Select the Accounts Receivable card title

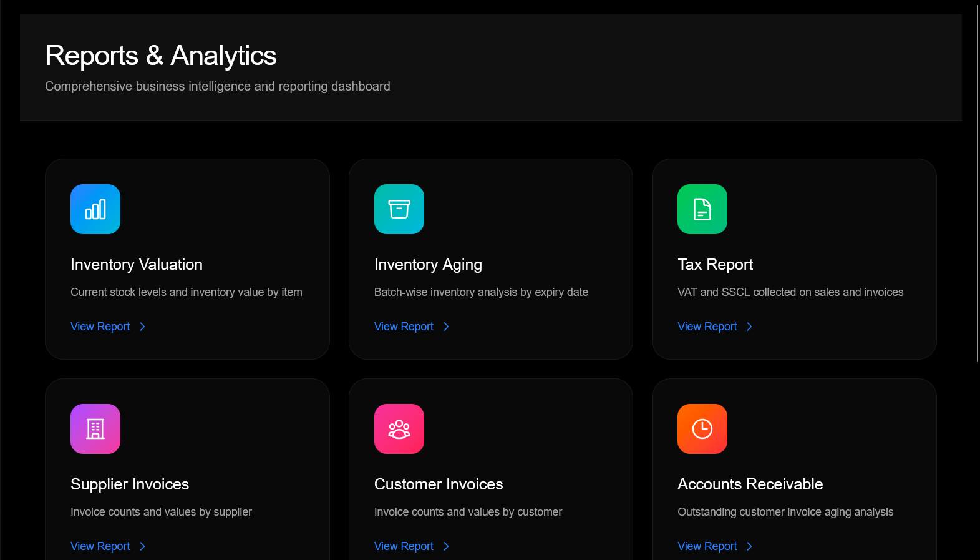coord(750,484)
